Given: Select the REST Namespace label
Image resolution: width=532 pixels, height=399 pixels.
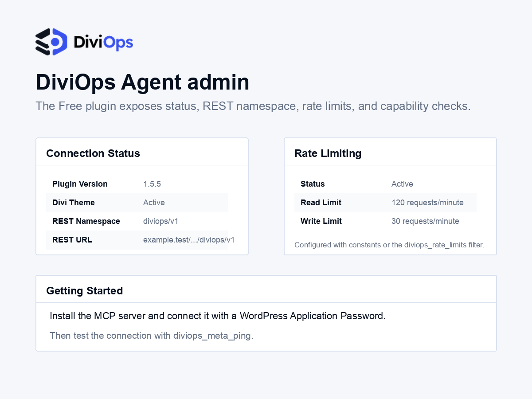Looking at the screenshot, I should (86, 221).
